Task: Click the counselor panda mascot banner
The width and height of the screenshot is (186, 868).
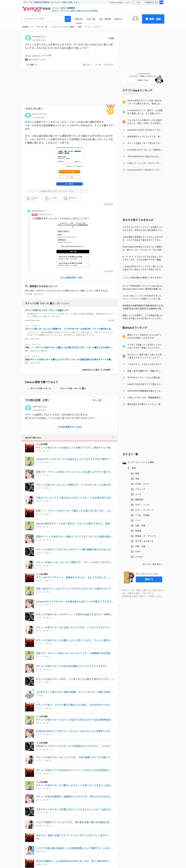Action: coord(143,78)
